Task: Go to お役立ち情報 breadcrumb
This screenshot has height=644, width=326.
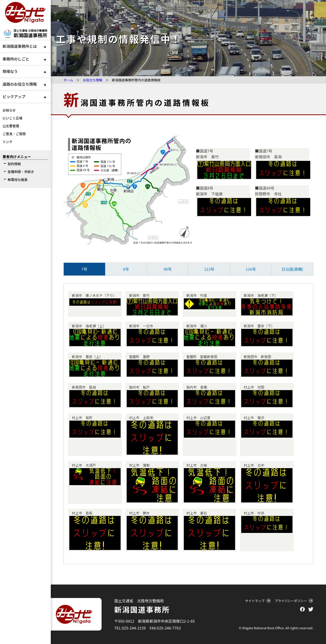Action: click(x=92, y=80)
